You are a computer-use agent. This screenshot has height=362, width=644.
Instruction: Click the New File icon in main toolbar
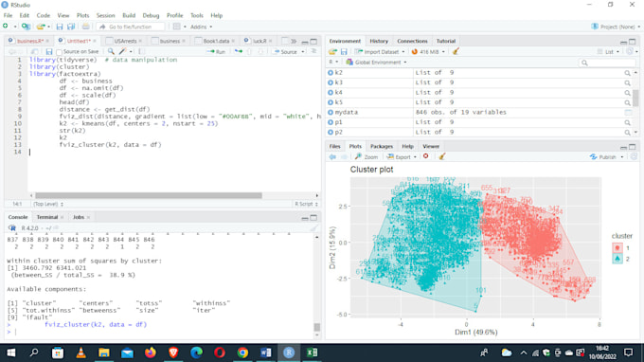[x=6, y=27]
